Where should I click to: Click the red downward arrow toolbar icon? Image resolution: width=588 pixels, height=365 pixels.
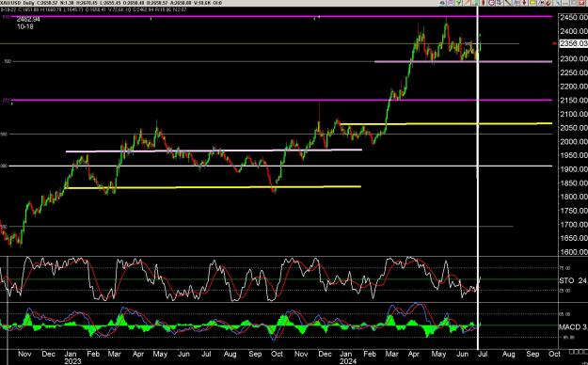(x=524, y=3)
